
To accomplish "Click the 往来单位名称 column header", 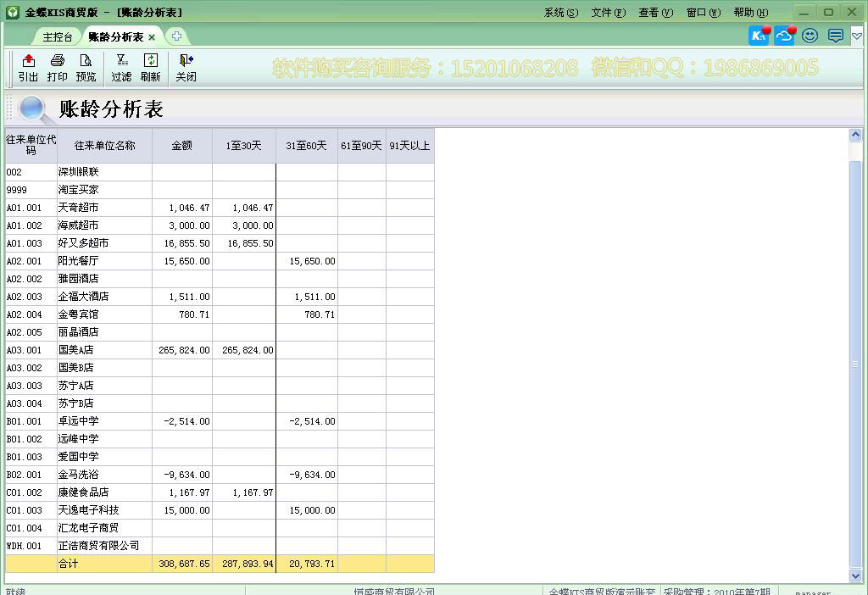I will pos(104,146).
